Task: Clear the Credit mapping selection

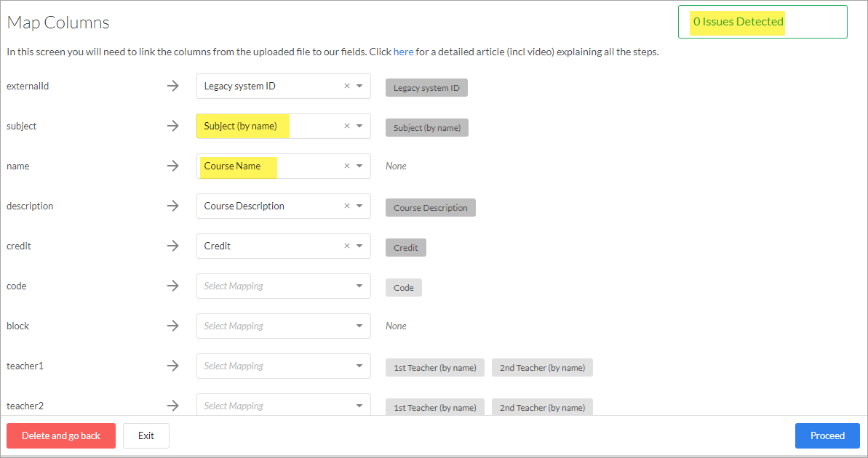Action: 347,246
